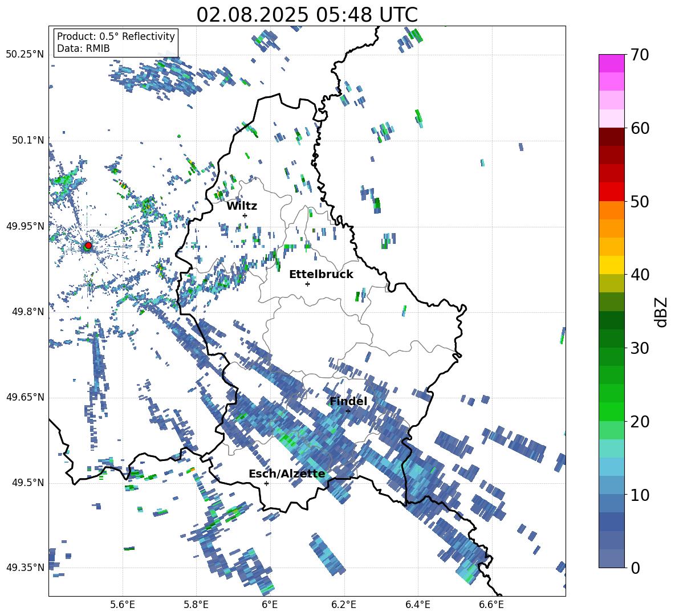675x616 pixels.
Task: Click the slate-blue bottom colorbar segment at 0
Action: [x=611, y=558]
